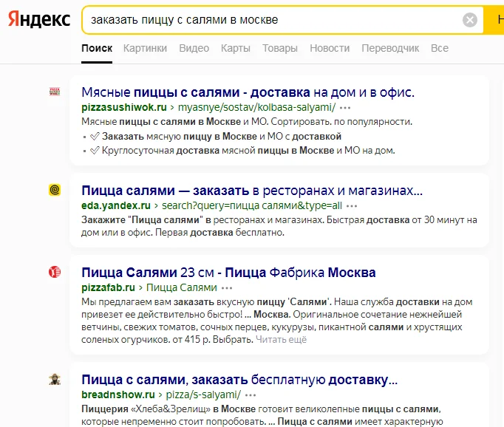Clear the search query with the X icon
The width and height of the screenshot is (504, 427).
[x=469, y=20]
